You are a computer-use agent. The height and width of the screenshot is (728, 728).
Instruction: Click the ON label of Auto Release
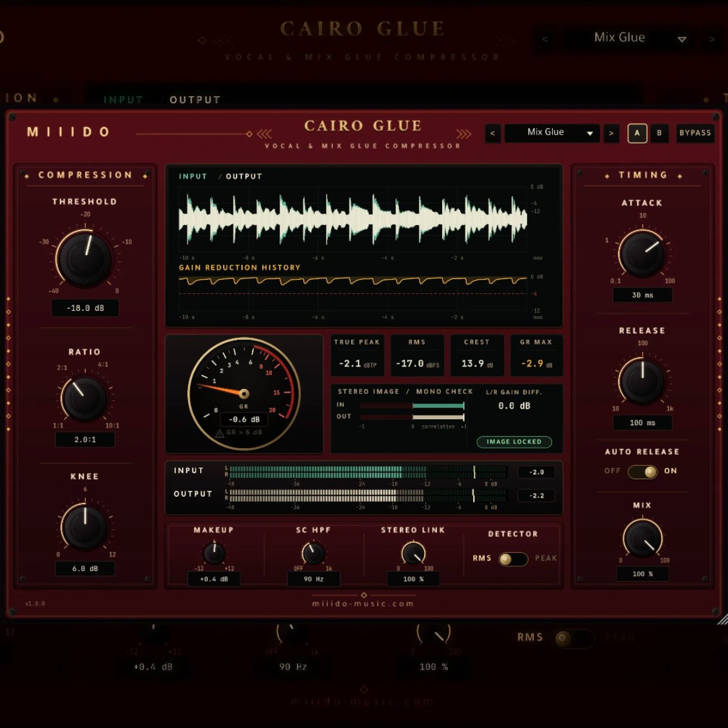[670, 471]
